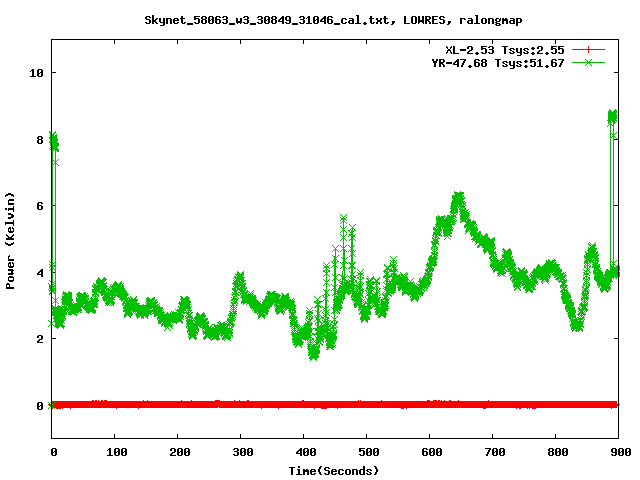Click the green legend line sample marker
The image size is (640, 480).
coord(588,62)
